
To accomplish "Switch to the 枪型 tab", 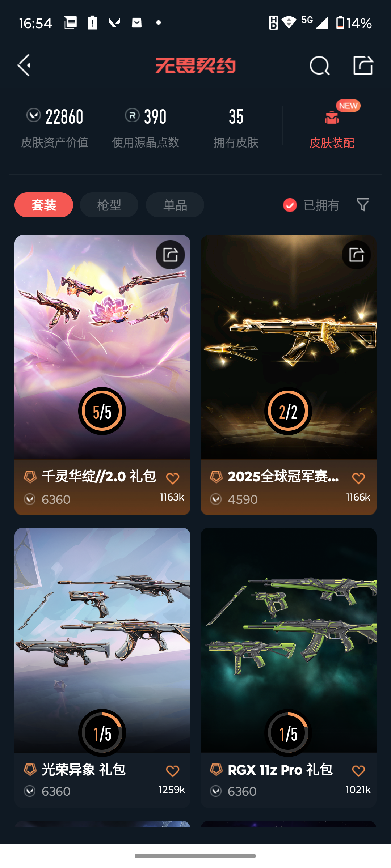I will coord(109,205).
